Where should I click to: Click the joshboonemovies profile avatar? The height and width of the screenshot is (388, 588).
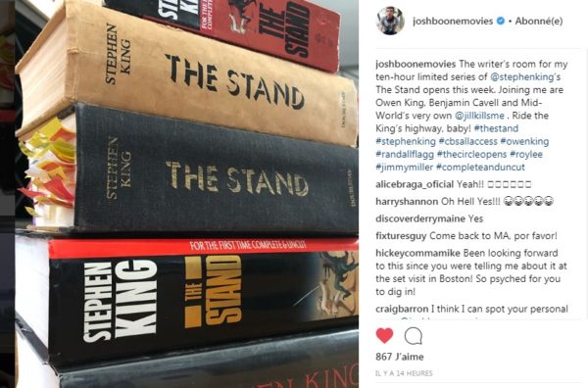point(390,21)
